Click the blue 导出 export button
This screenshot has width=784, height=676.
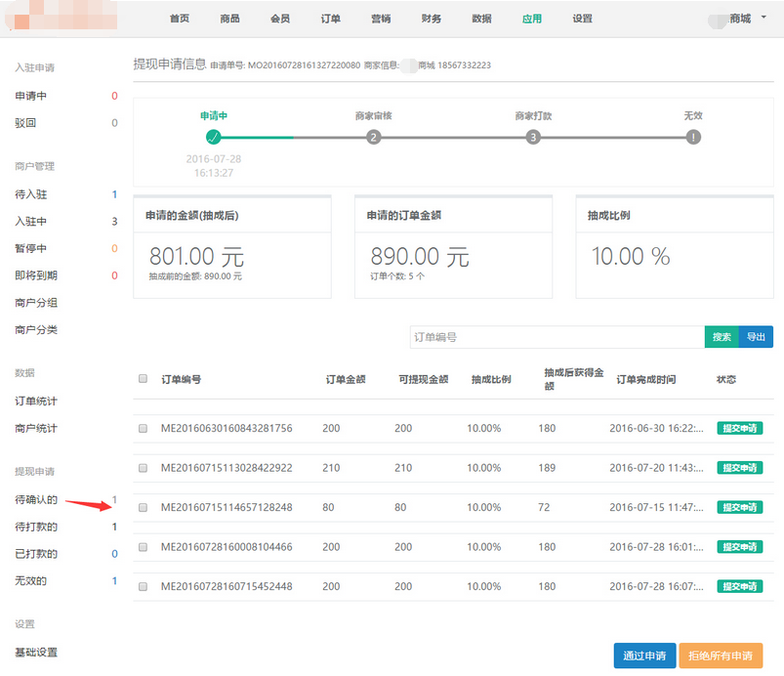[x=756, y=337]
